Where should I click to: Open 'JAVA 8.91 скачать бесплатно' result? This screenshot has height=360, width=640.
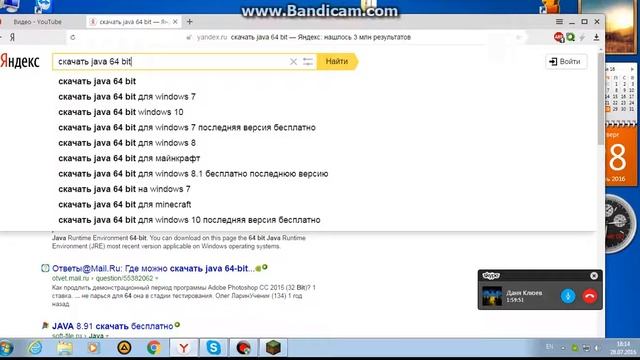point(113,326)
